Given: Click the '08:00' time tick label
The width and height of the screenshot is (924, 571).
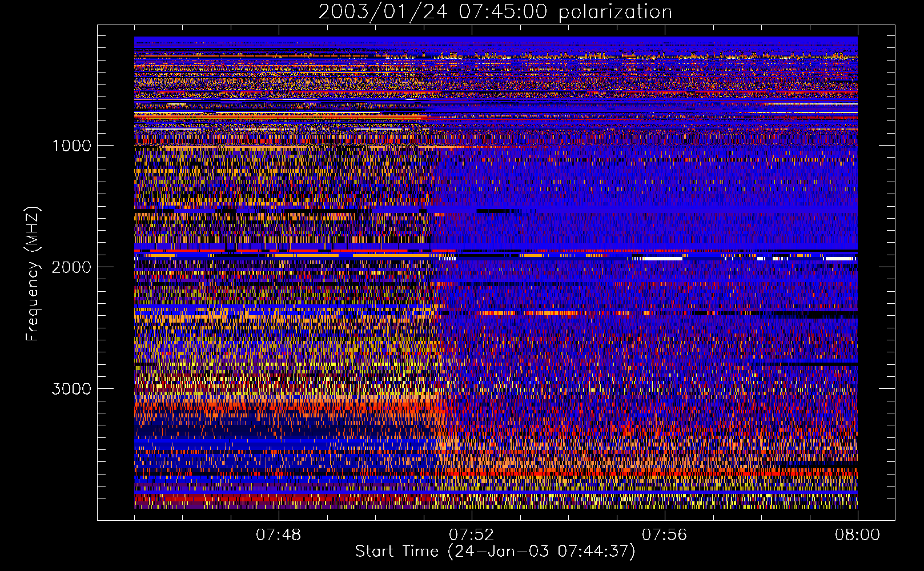Looking at the screenshot, I should click(x=858, y=535).
